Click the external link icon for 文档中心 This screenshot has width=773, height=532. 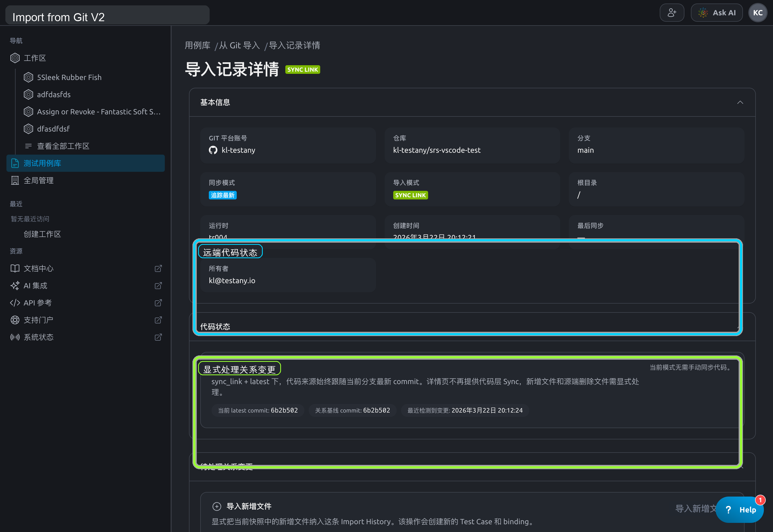coord(158,268)
